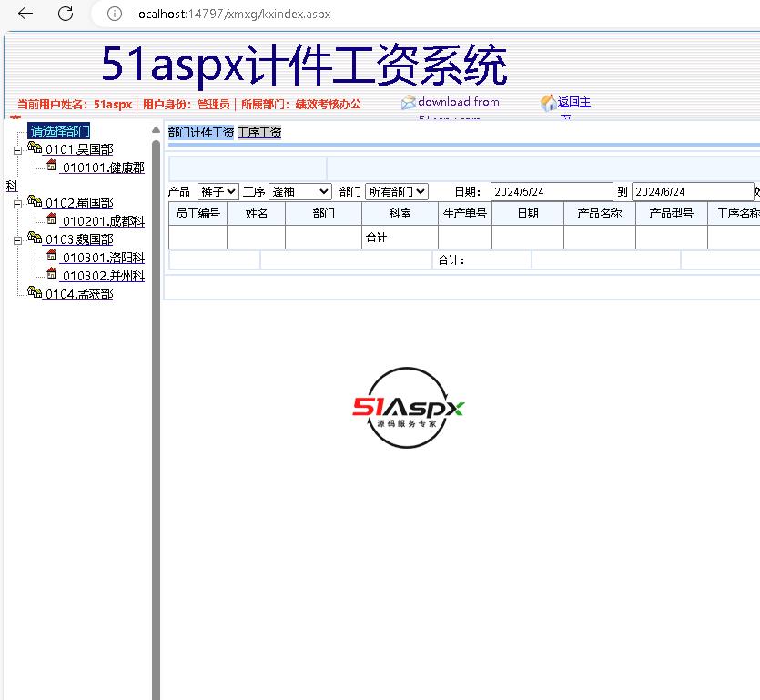
Task: Click the envelope icon beside download link
Action: [408, 103]
